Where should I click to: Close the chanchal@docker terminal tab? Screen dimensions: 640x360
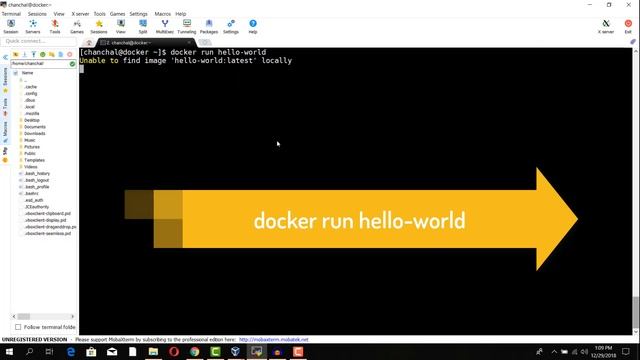point(189,42)
